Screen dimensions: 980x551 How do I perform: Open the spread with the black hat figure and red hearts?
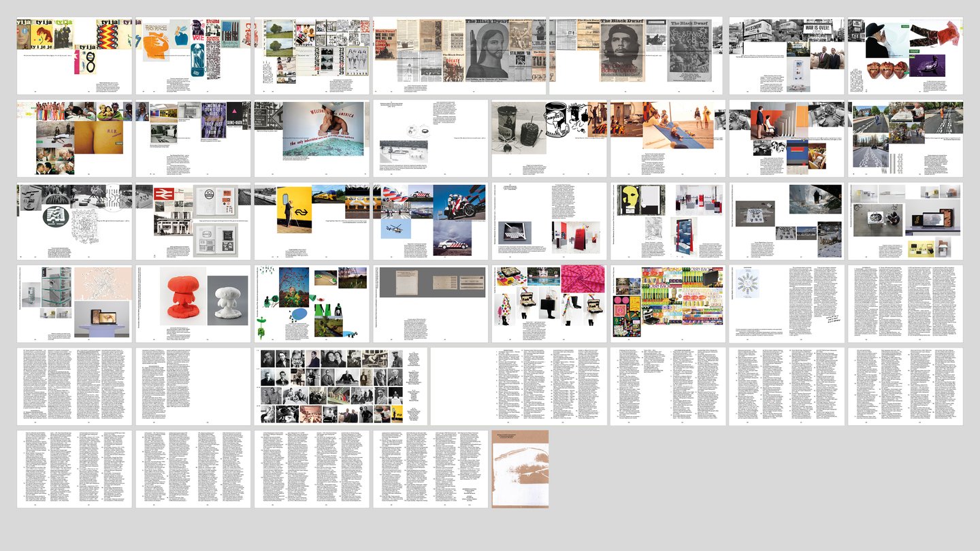tap(905, 56)
